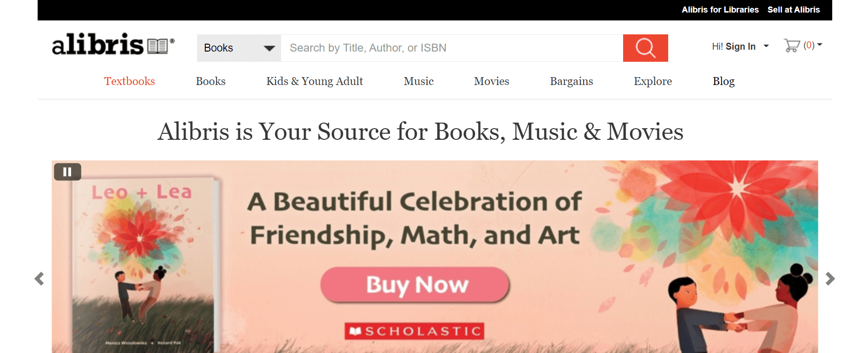The image size is (868, 353).
Task: Click the Alibris logo
Action: (113, 45)
